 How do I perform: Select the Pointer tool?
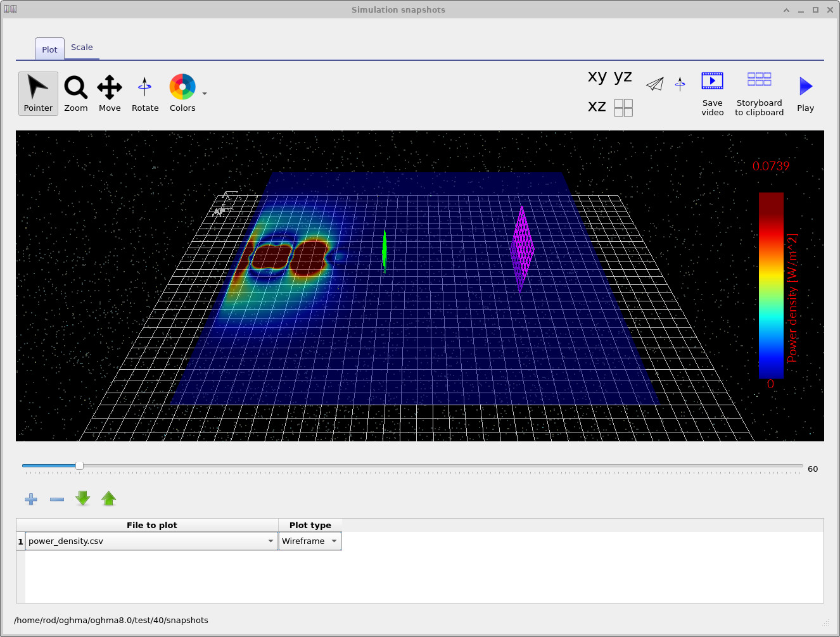click(x=37, y=92)
